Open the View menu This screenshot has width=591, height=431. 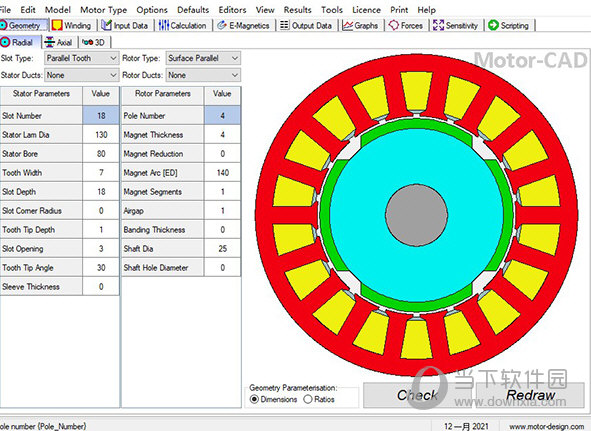(265, 10)
